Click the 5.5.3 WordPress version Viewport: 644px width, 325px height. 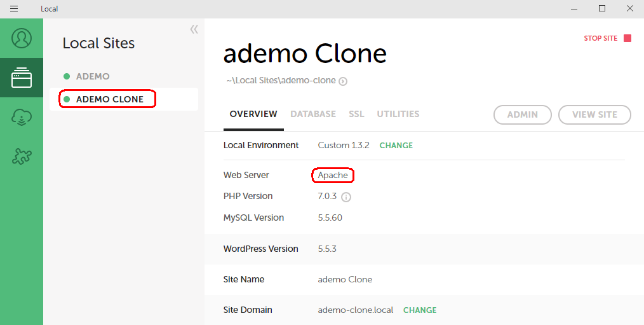coord(327,249)
